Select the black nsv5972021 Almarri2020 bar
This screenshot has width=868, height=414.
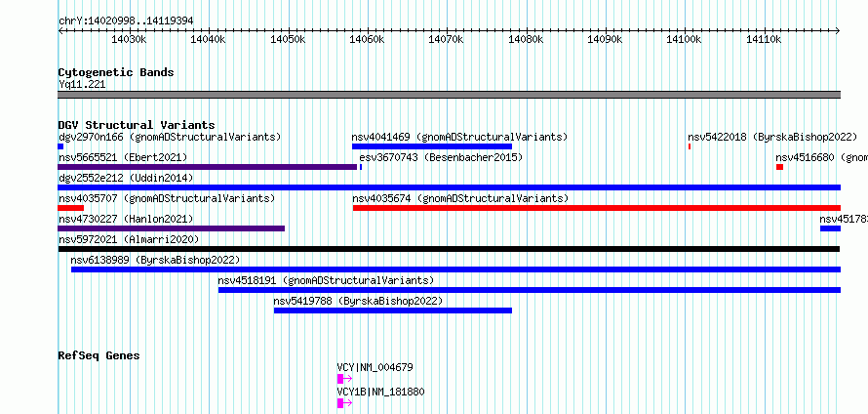coord(449,249)
